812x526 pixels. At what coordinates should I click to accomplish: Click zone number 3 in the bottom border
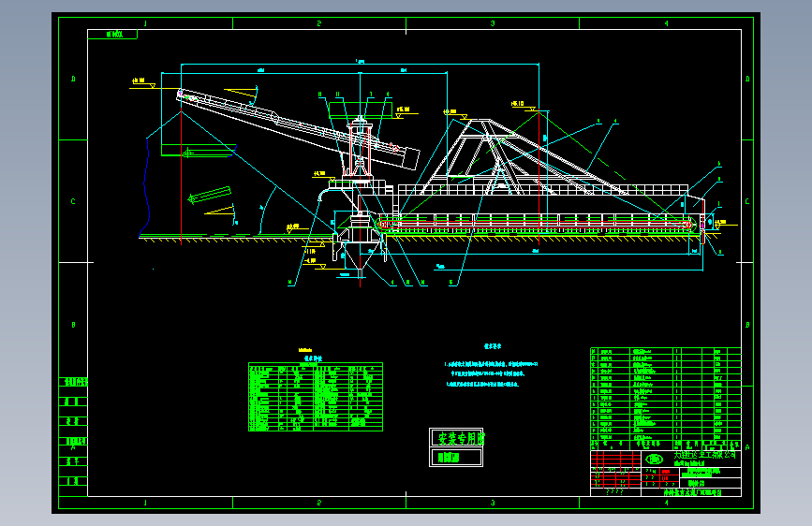tap(493, 503)
